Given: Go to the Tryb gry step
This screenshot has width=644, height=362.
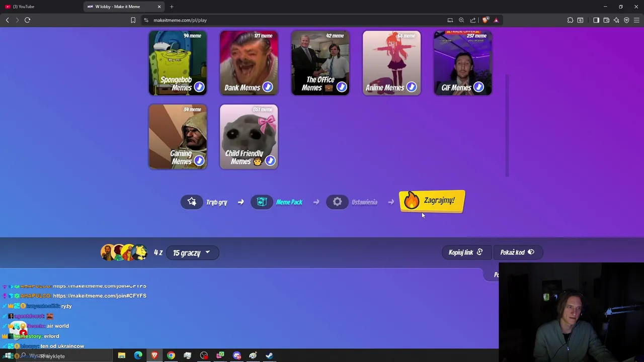Looking at the screenshot, I should coord(204,202).
